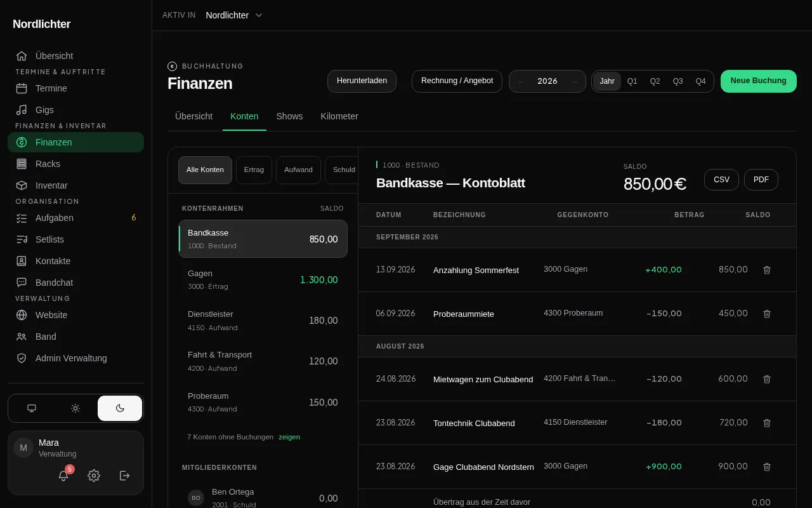
Task: Filter accounts by Aufwand
Action: click(298, 170)
